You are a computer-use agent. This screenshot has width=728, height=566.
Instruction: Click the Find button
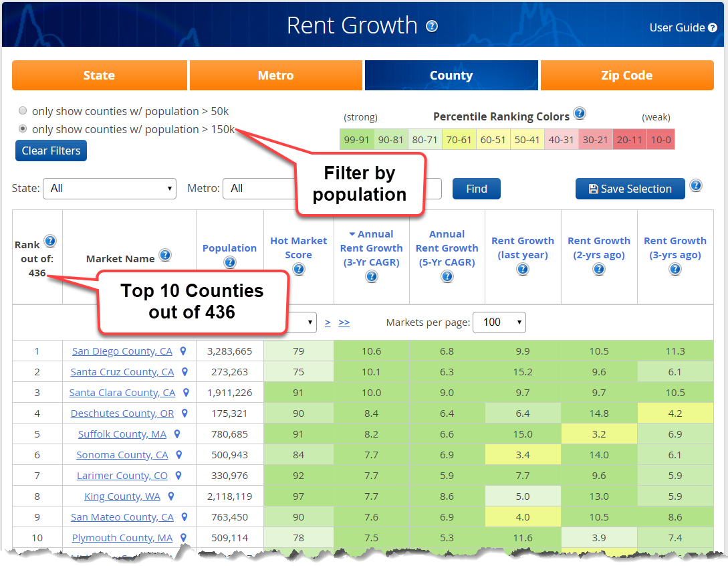[477, 189]
